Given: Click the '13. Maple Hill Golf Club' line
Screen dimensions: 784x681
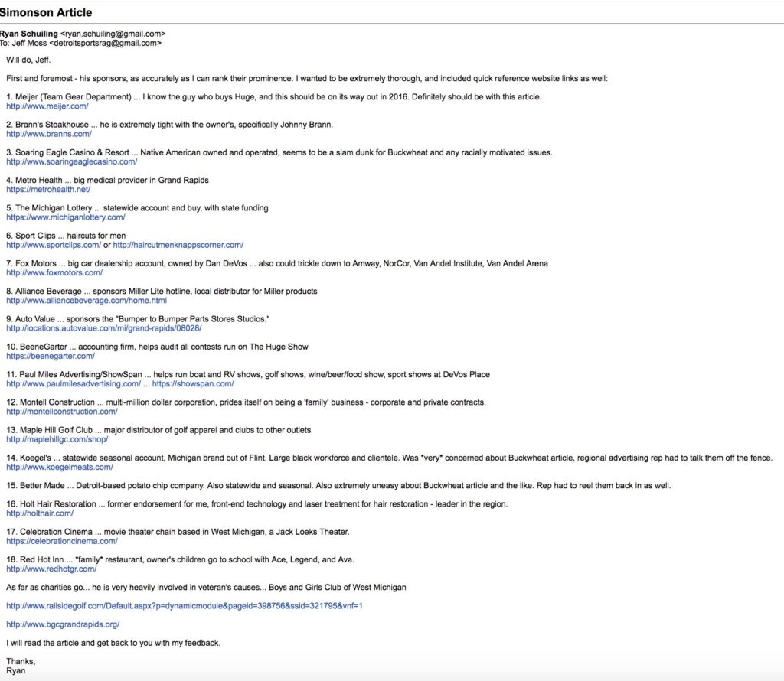Looking at the screenshot, I should [158, 430].
